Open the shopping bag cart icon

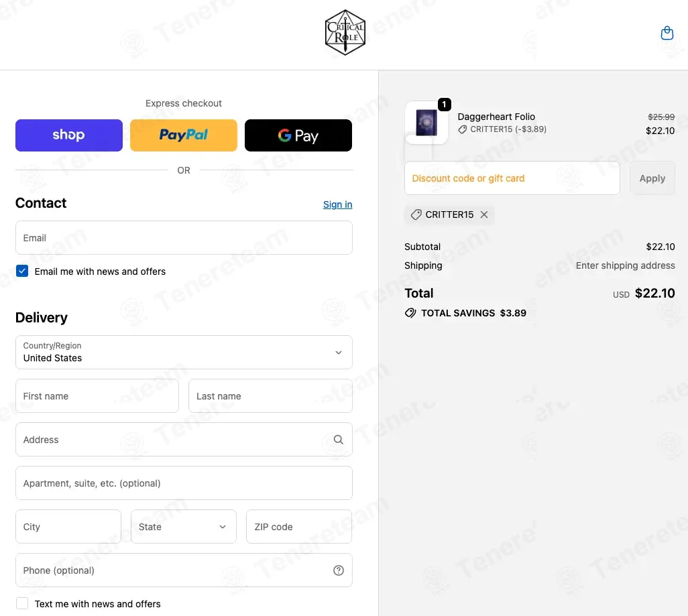tap(667, 33)
